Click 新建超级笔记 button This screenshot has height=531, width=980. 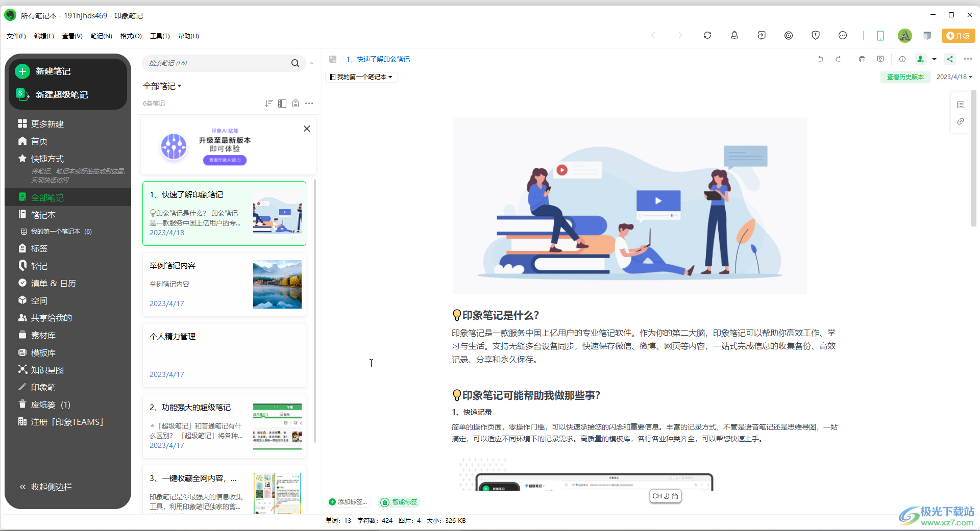click(x=52, y=94)
